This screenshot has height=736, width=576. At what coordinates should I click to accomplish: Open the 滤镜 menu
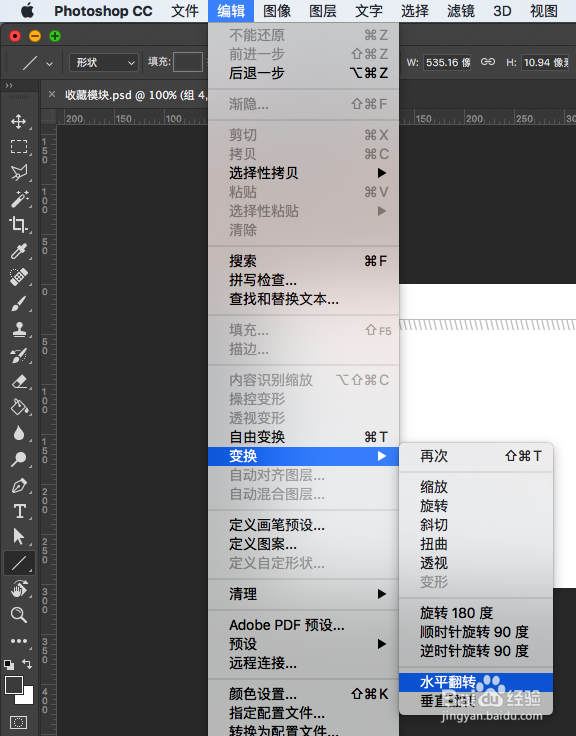(461, 11)
